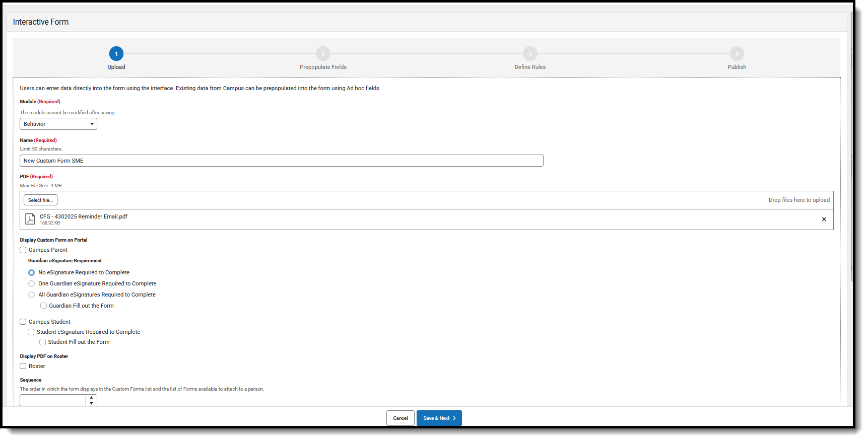Tick the Roster checkbox
Viewport: 868px width, 441px height.
tap(23, 366)
